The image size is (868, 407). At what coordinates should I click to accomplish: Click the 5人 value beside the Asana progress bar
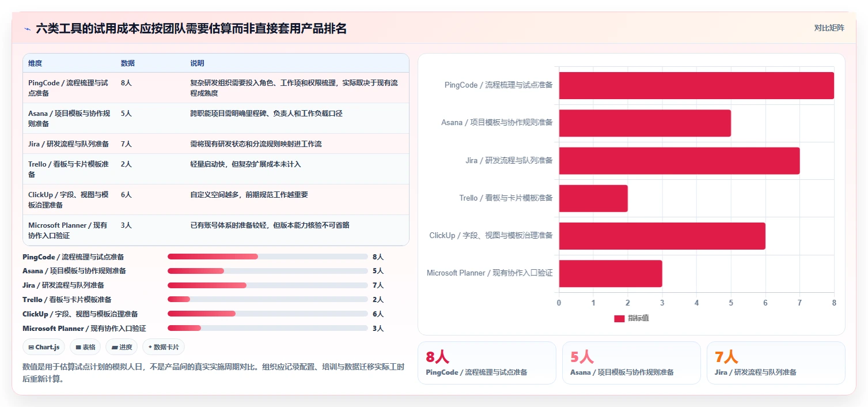(x=378, y=271)
